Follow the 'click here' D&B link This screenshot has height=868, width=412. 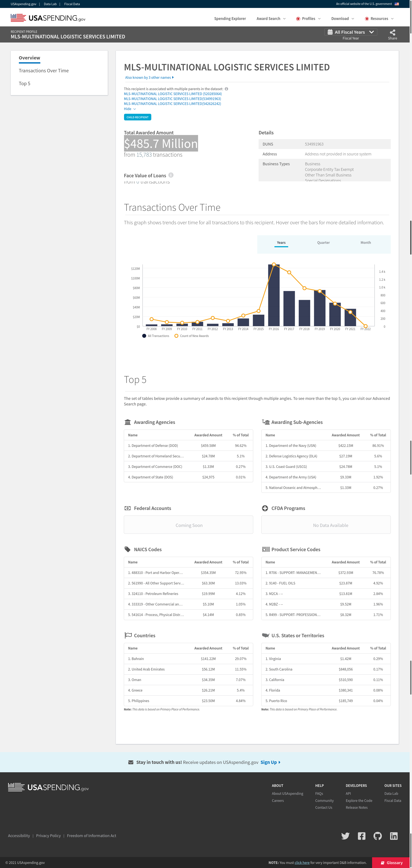pyautogui.click(x=302, y=863)
